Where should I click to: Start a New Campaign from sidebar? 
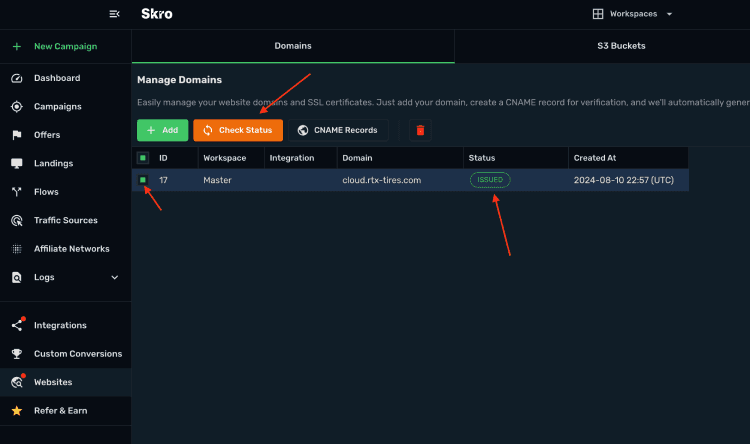point(66,46)
